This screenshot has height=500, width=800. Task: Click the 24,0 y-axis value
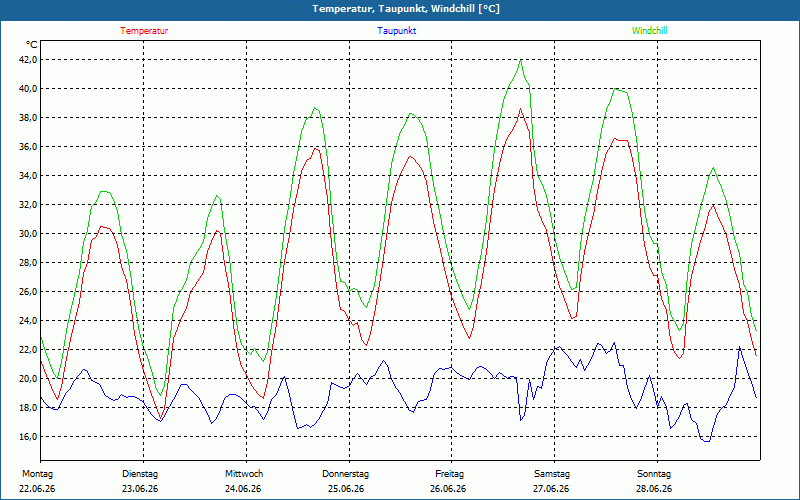[x=29, y=321]
